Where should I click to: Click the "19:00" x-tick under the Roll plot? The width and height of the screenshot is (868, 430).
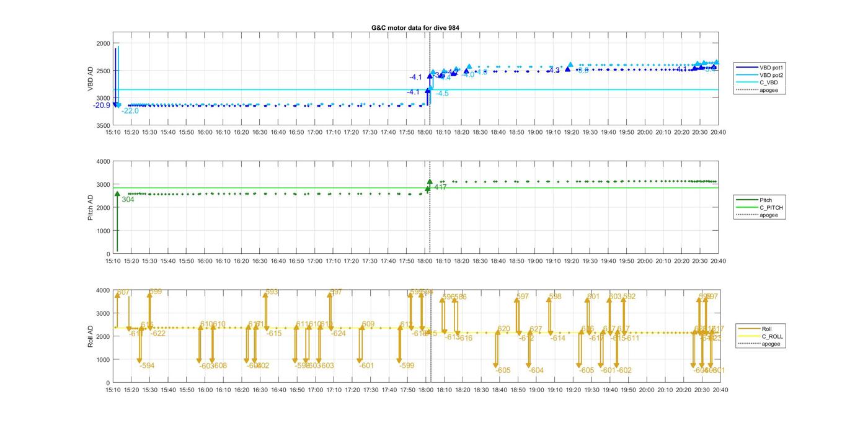(536, 390)
